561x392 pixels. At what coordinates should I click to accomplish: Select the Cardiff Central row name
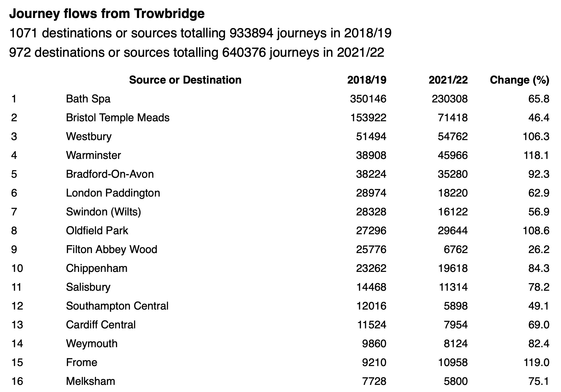coord(101,325)
